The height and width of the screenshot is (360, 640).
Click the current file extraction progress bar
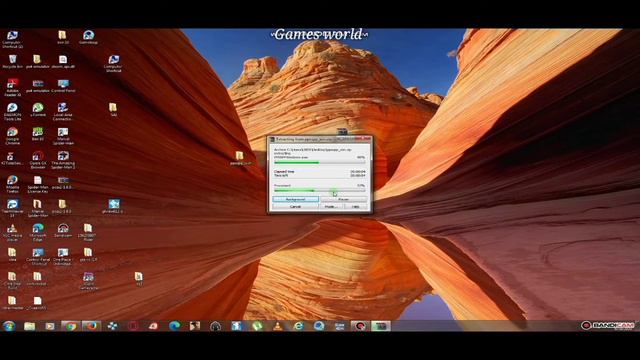click(320, 162)
